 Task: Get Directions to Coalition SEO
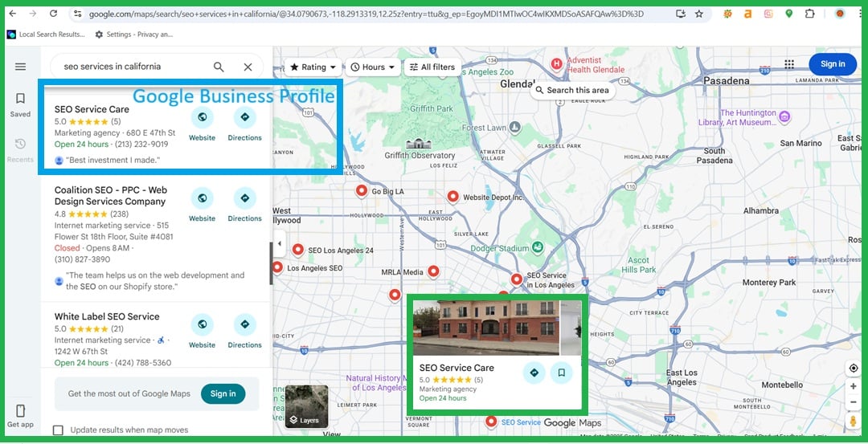[244, 198]
